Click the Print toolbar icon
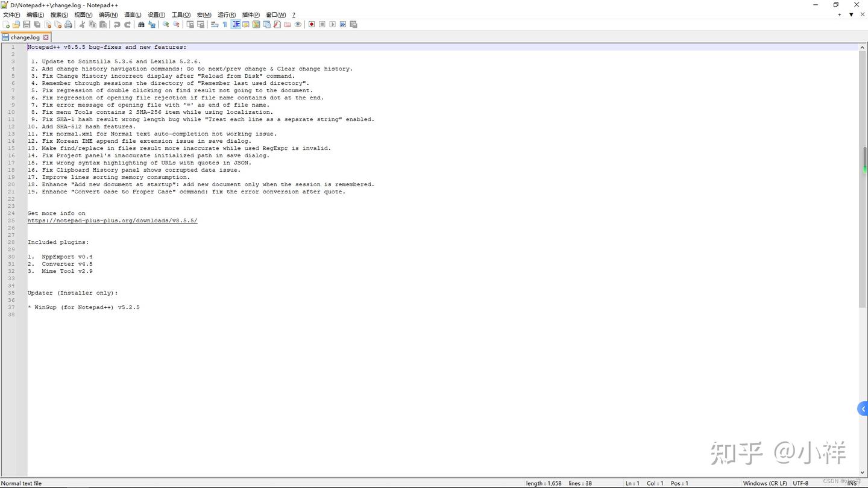 tap(68, 25)
